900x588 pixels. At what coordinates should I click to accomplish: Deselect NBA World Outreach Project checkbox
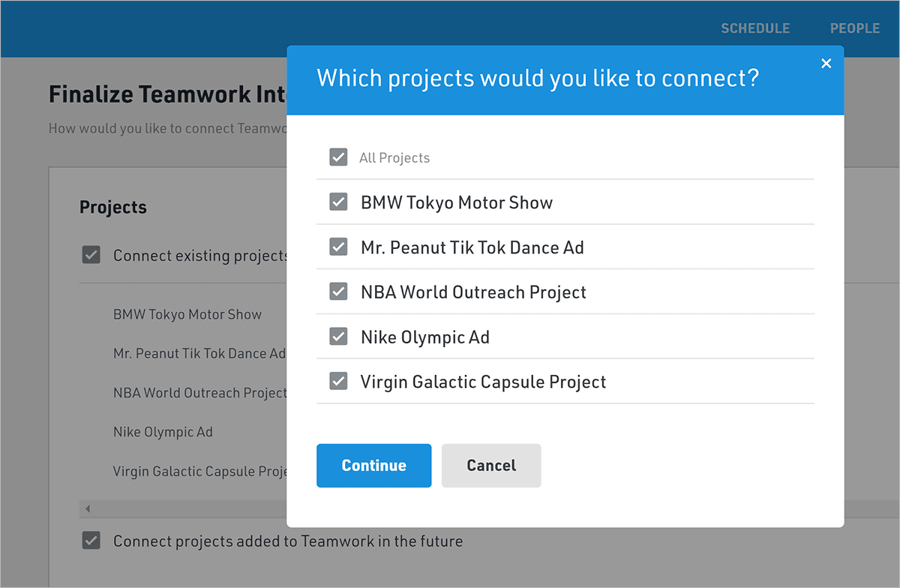[338, 292]
